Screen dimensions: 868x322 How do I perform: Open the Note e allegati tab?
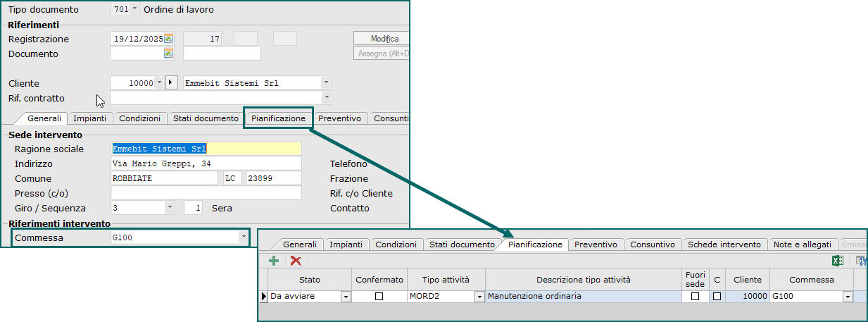(x=802, y=244)
